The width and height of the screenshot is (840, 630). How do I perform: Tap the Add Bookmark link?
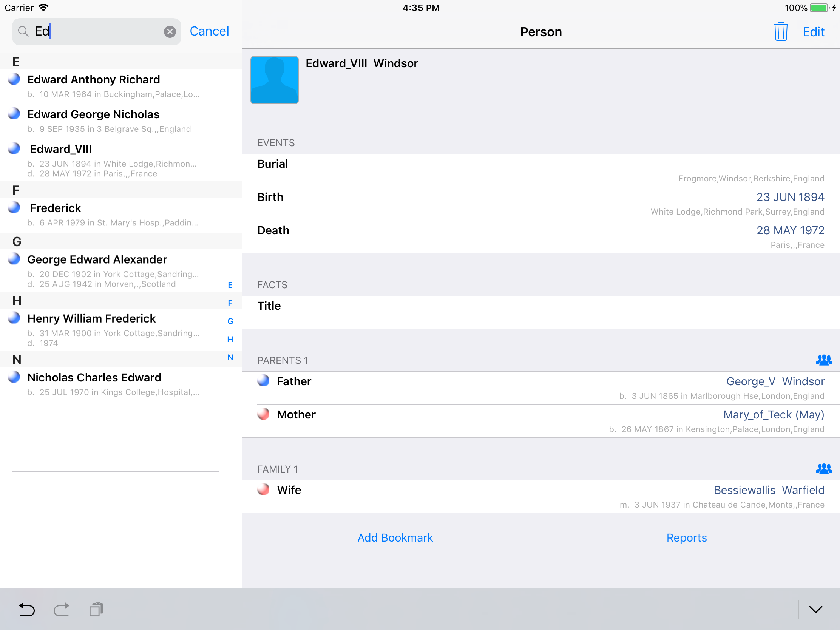pos(395,537)
